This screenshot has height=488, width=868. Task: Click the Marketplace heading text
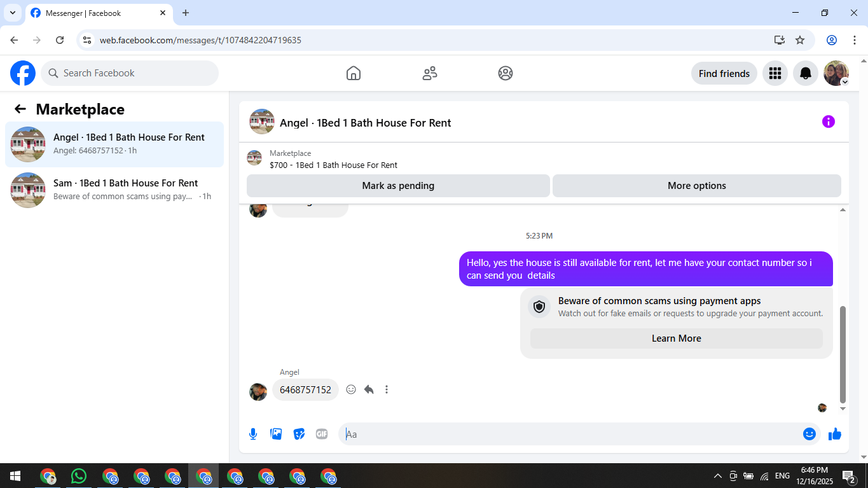pyautogui.click(x=80, y=109)
